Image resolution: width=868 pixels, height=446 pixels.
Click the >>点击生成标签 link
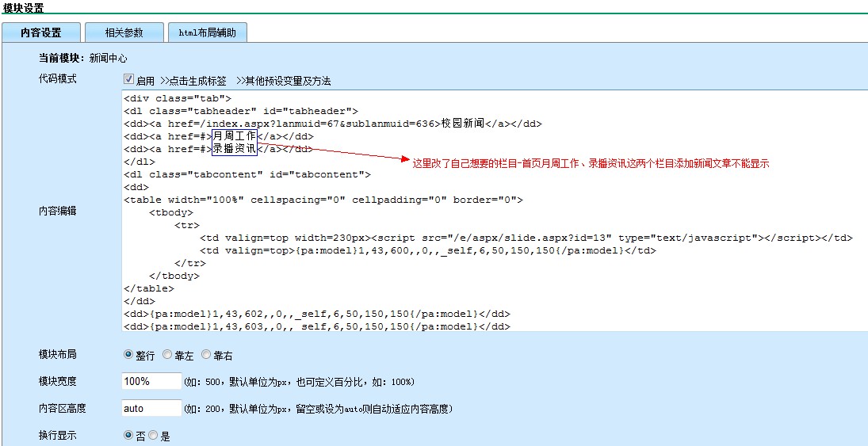pyautogui.click(x=193, y=81)
